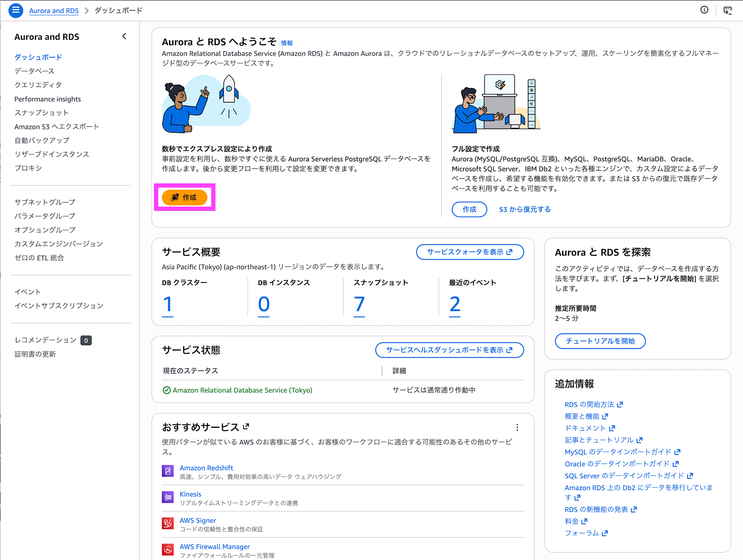Open データベース in the sidebar
This screenshot has height=560, width=743.
34,71
